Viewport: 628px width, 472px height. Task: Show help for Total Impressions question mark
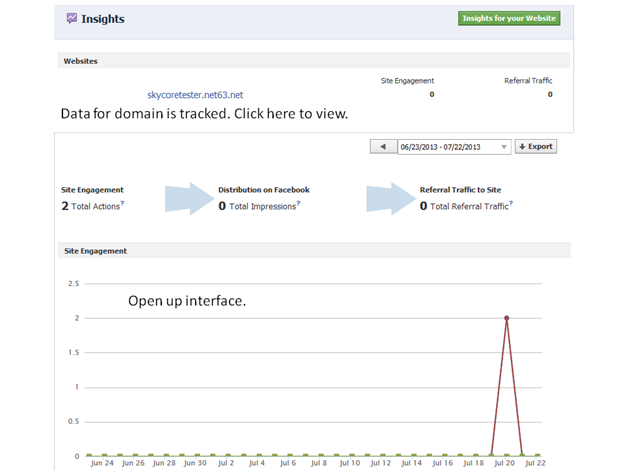coord(298,203)
